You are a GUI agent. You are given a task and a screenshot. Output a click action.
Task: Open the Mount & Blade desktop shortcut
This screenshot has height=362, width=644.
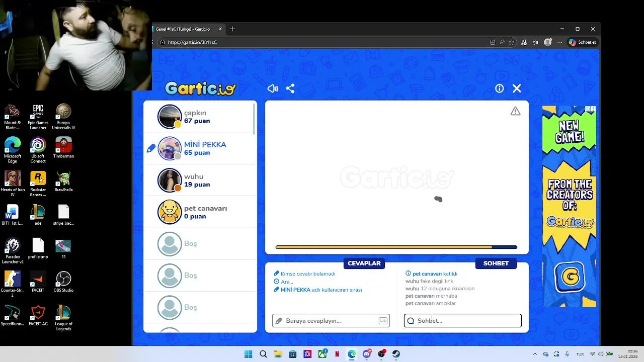coord(13,117)
